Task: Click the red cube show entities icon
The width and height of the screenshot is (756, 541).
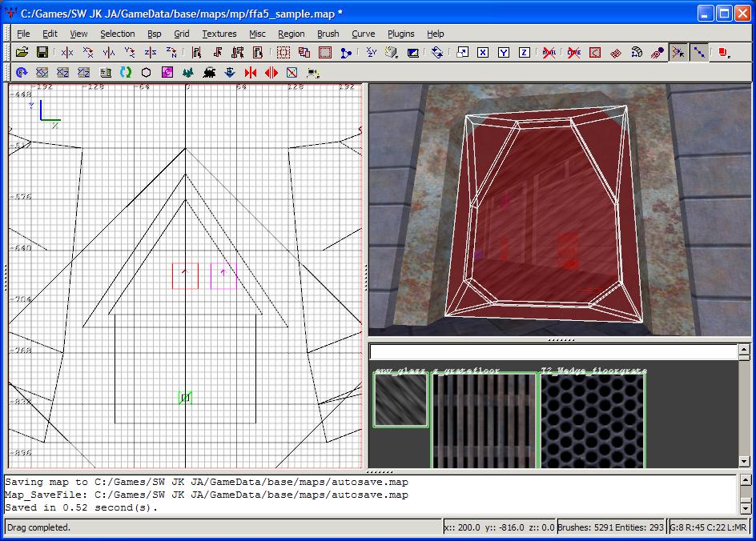Action: [724, 52]
